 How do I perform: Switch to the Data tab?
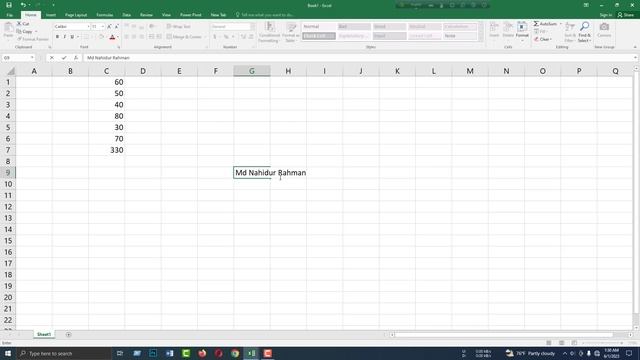point(127,15)
